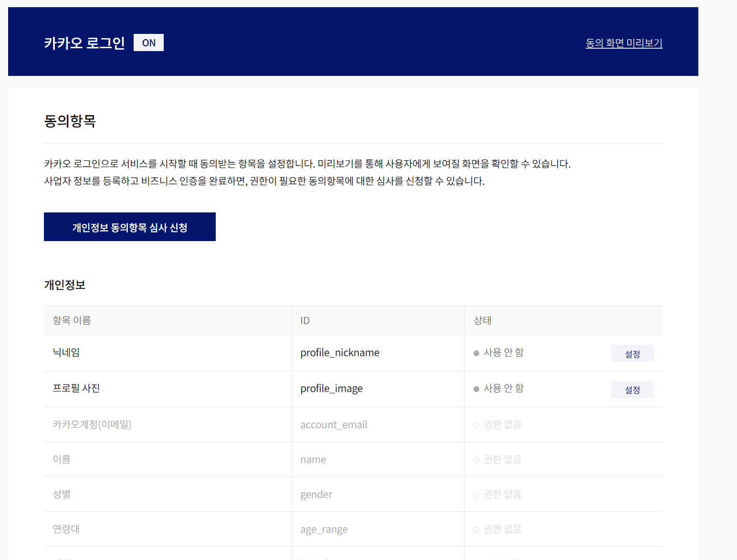Click 권한 없음 status for name row
737x560 pixels.
pos(498,459)
